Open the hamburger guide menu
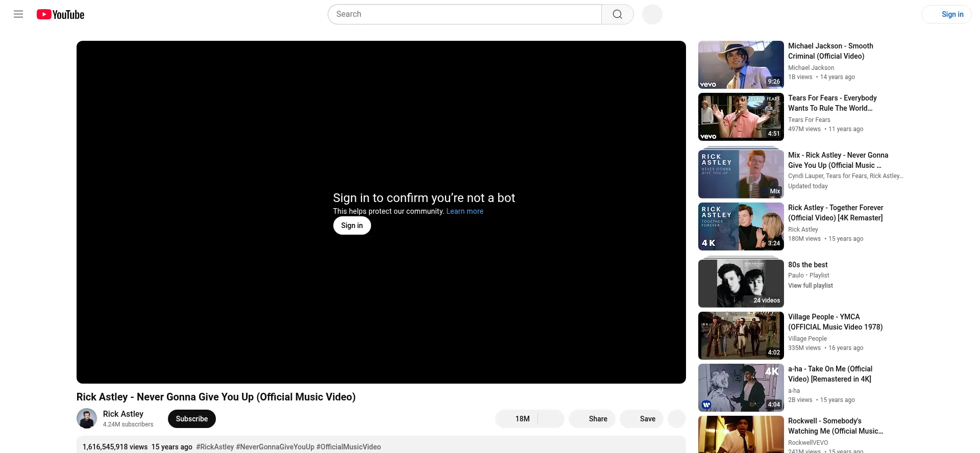The width and height of the screenshot is (980, 453). (x=18, y=14)
